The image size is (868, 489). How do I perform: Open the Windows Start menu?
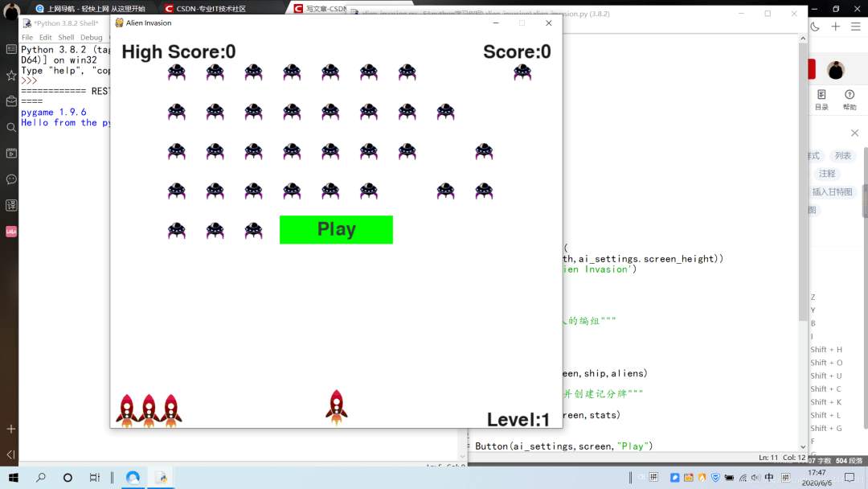click(x=14, y=478)
